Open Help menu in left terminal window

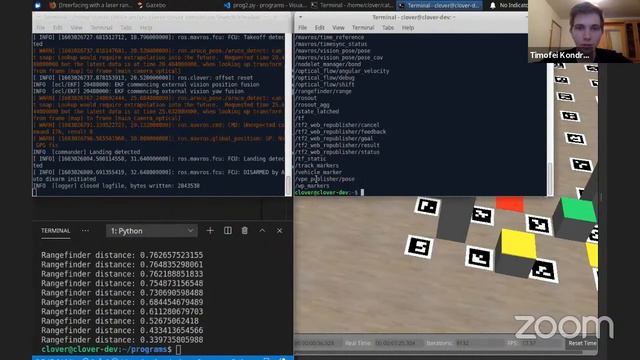(146, 28)
